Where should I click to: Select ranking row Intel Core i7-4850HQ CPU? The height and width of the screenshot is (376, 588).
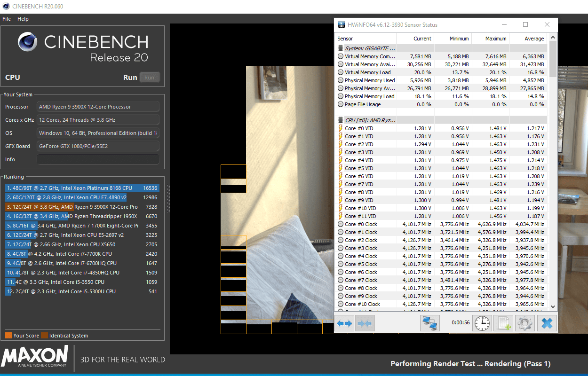(x=82, y=273)
